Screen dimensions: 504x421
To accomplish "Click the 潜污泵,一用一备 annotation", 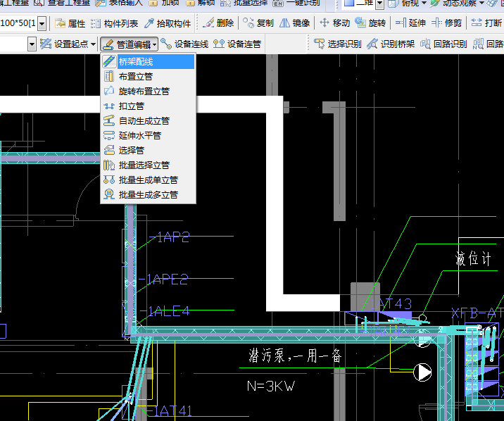I will (x=295, y=356).
